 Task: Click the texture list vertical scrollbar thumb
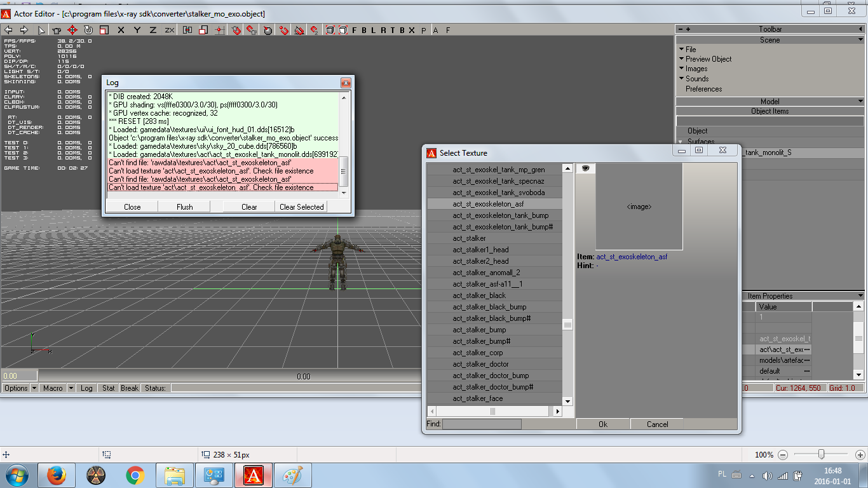(567, 325)
